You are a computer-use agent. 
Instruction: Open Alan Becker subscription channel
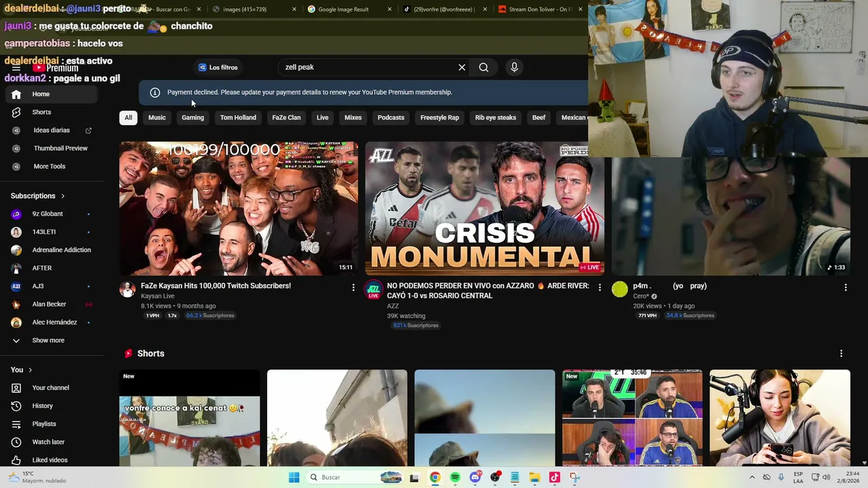coord(52,304)
